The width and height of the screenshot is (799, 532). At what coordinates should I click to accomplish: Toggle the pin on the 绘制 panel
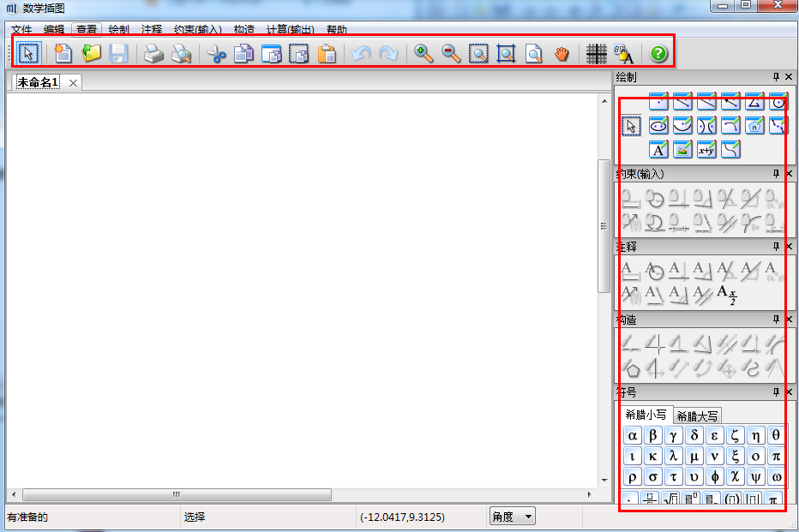776,77
